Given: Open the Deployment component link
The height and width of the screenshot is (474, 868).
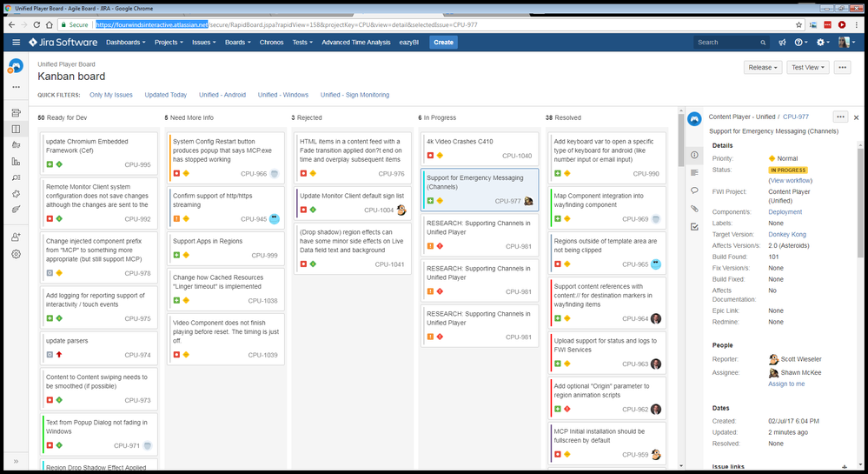Looking at the screenshot, I should (x=785, y=211).
